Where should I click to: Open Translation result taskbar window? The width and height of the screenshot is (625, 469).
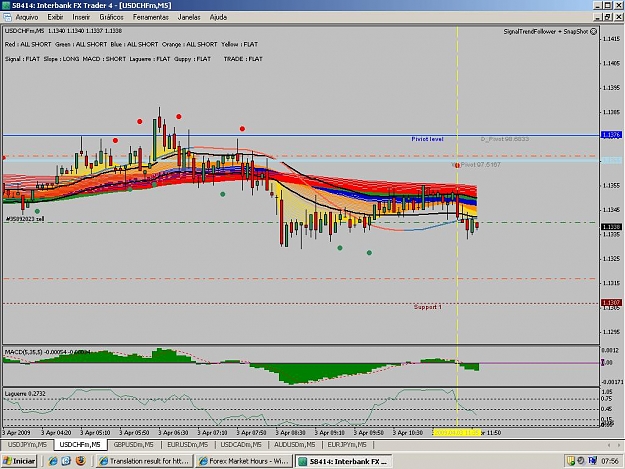click(144, 461)
